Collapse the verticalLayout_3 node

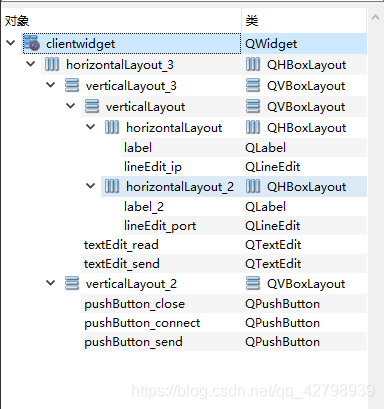tap(51, 85)
